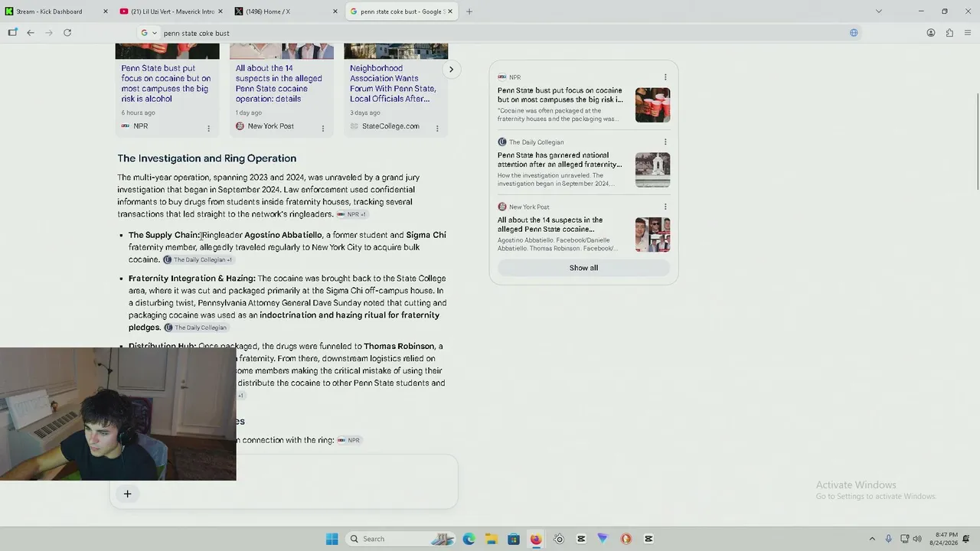Click the NPR +1 source chip after ringleaders
The image size is (980, 551).
click(x=352, y=214)
